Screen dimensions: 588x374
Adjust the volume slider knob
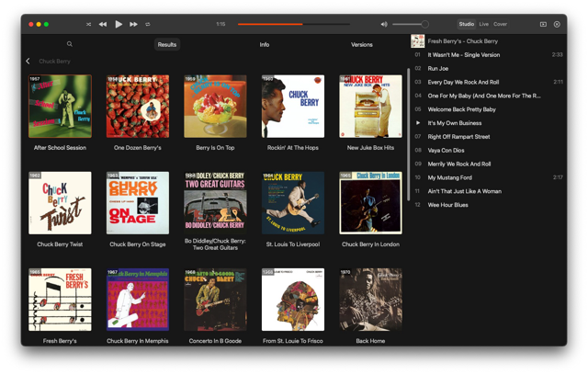click(x=424, y=25)
